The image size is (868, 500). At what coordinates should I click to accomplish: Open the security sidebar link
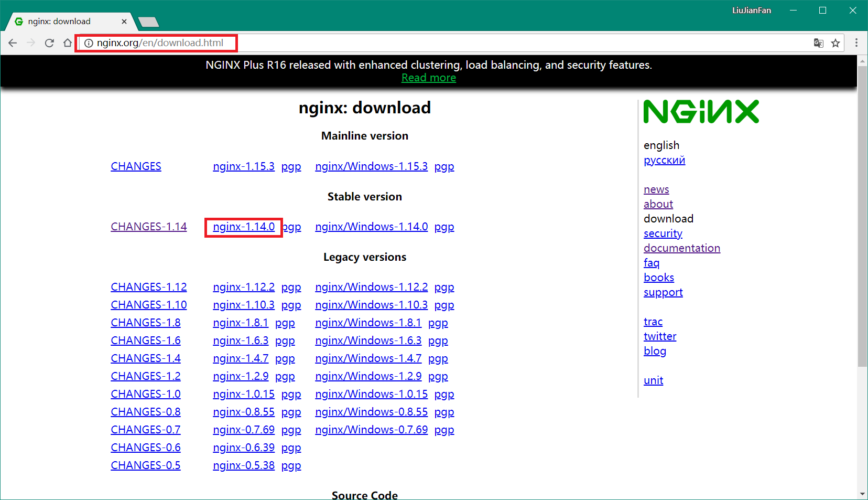click(x=663, y=233)
